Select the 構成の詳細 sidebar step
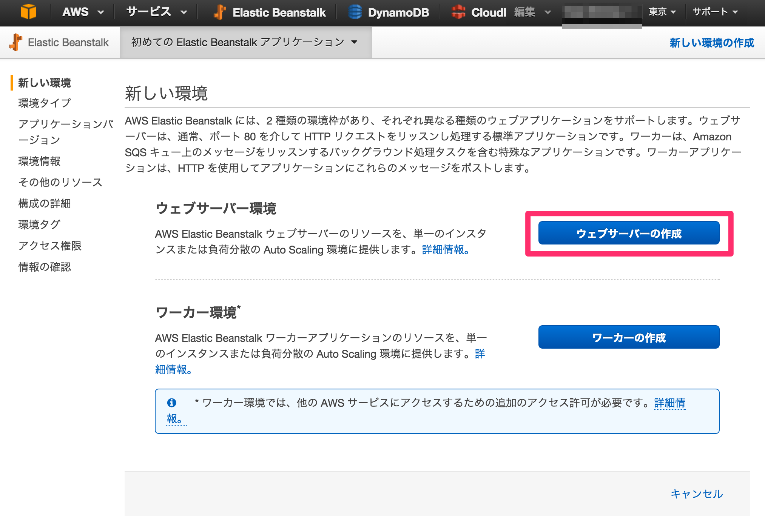 [x=45, y=203]
